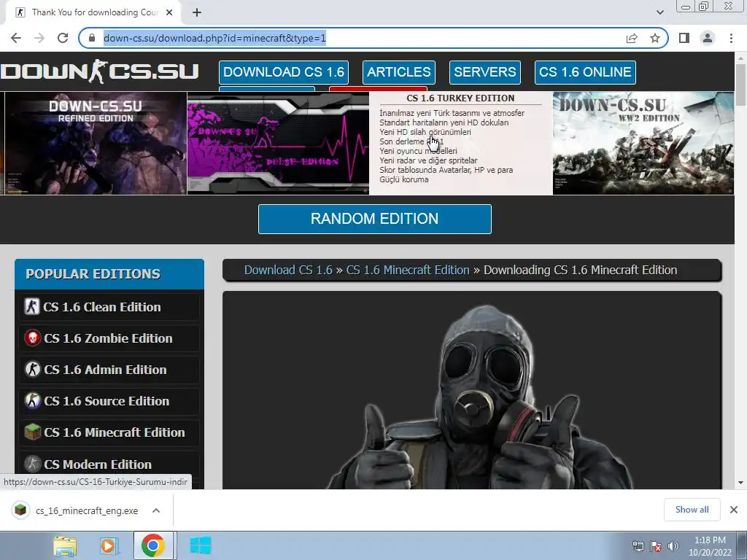Open a new browser tab

pos(197,13)
